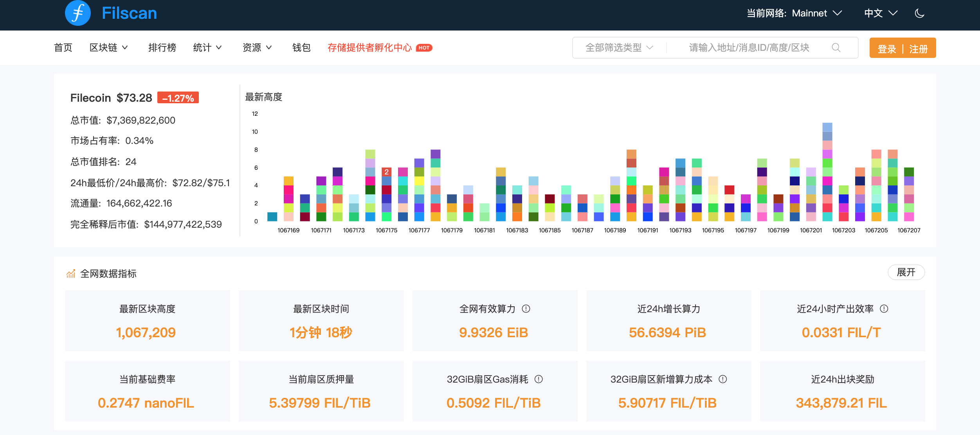Click the search magnifier icon

click(836, 48)
